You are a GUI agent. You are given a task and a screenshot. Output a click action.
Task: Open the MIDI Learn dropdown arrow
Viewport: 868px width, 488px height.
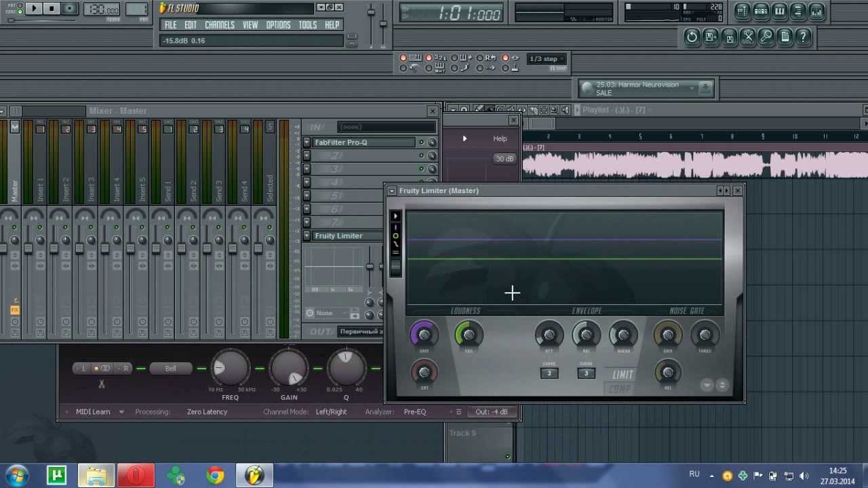tap(121, 411)
